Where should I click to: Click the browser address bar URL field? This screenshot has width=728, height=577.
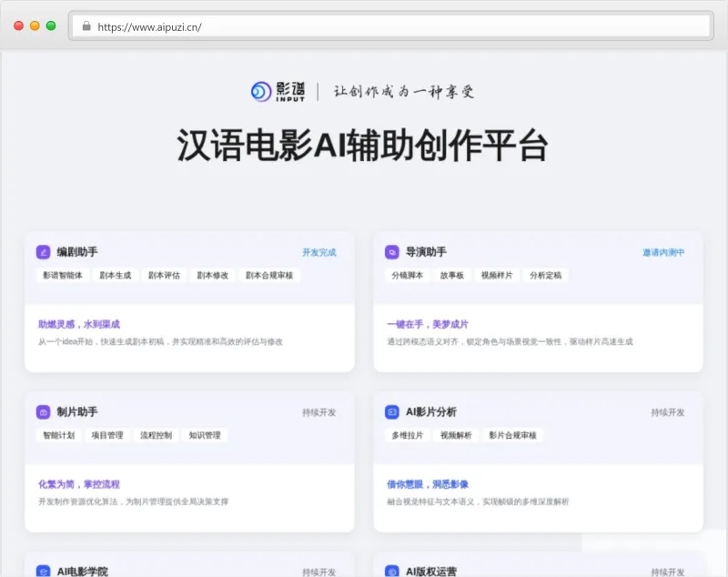[391, 26]
